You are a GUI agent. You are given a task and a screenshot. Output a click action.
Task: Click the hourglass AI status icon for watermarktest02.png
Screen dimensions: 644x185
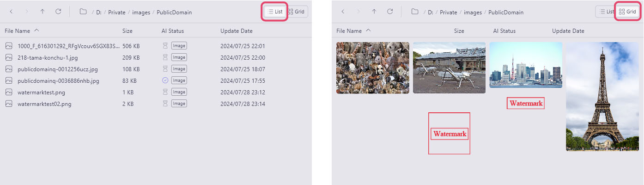(x=165, y=104)
